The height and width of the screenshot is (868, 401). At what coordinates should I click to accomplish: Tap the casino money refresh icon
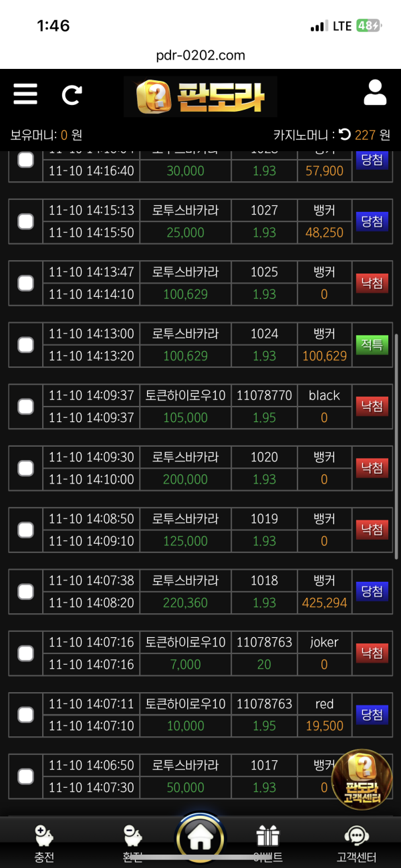[x=345, y=134]
